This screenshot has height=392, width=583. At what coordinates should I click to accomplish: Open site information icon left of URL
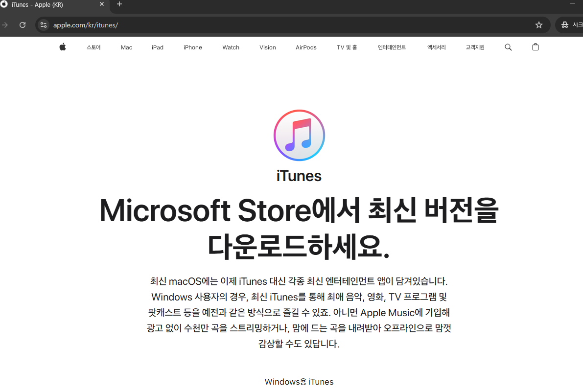click(x=44, y=25)
